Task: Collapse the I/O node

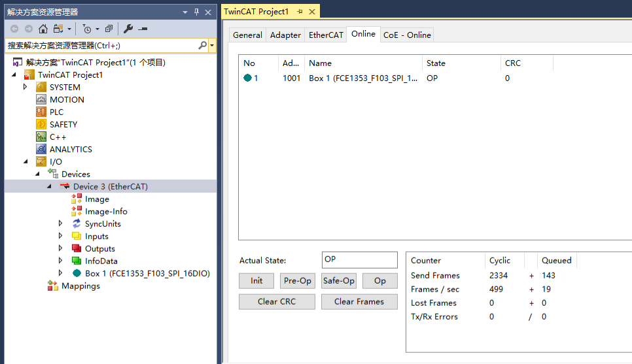Action: 26,161
